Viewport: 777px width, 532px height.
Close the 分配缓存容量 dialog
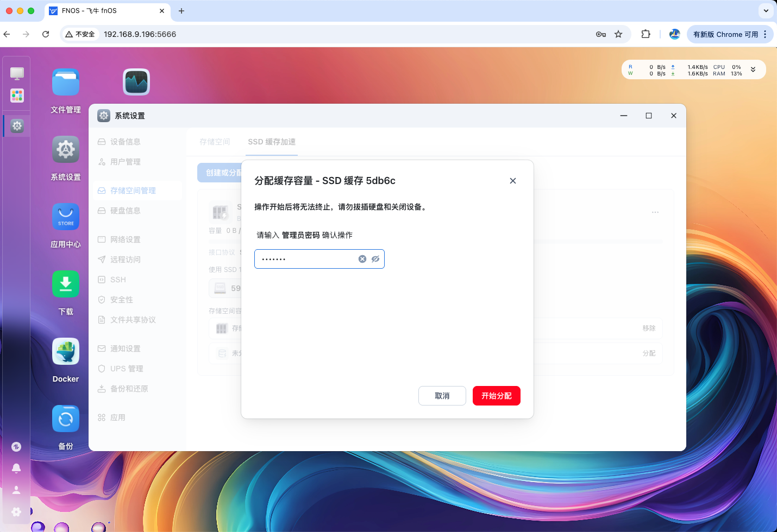[x=513, y=181]
